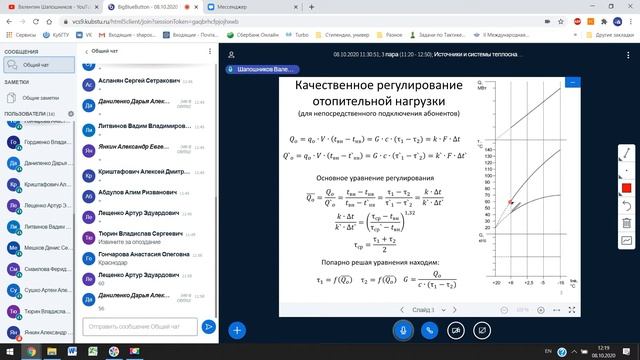
Task: Open Общие заметки shared notes
Action: coord(39,98)
